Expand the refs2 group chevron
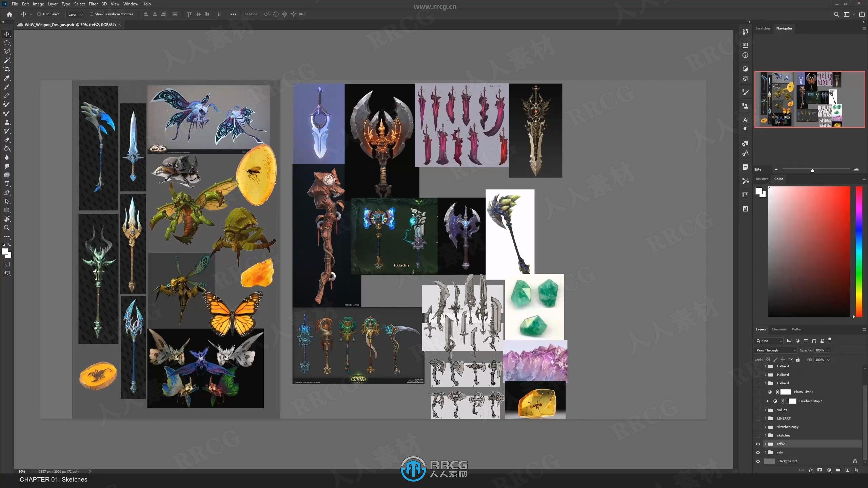 (x=765, y=444)
